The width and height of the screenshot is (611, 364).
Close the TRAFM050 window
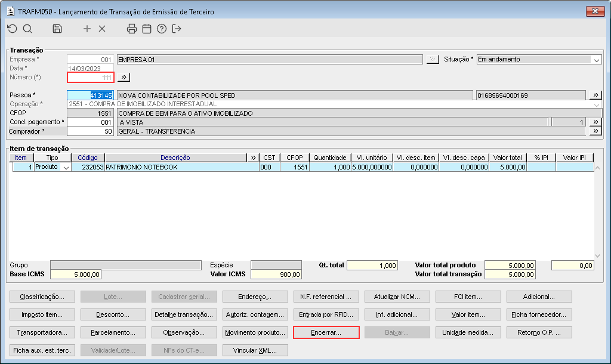tap(595, 11)
